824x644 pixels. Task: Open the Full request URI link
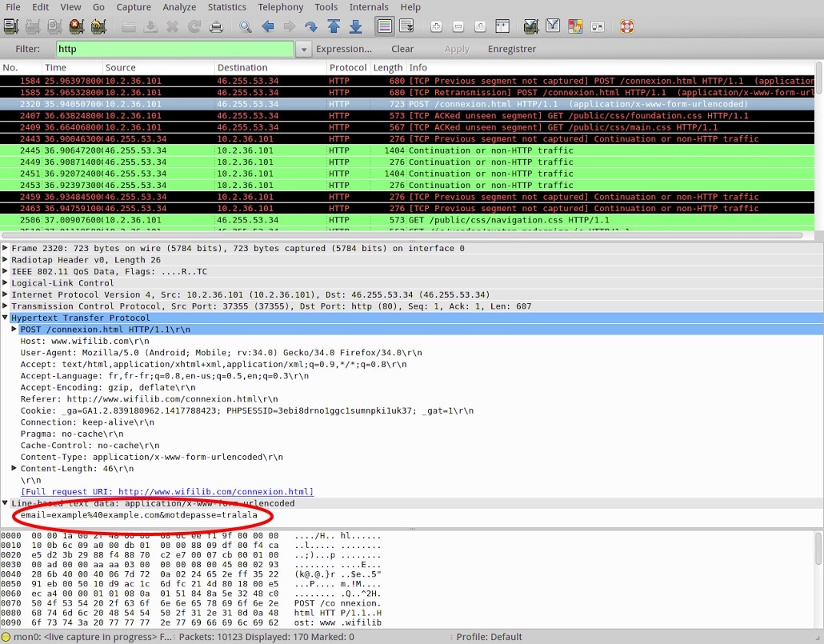pos(166,492)
